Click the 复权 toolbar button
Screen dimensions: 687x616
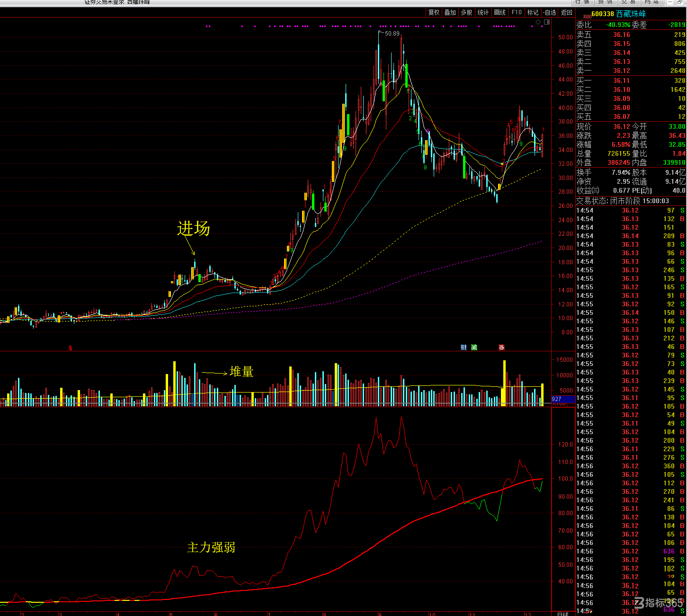(434, 12)
